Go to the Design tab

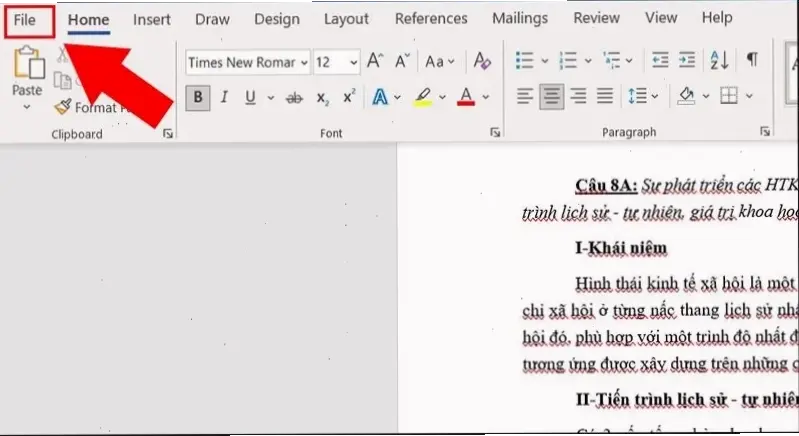(x=277, y=19)
